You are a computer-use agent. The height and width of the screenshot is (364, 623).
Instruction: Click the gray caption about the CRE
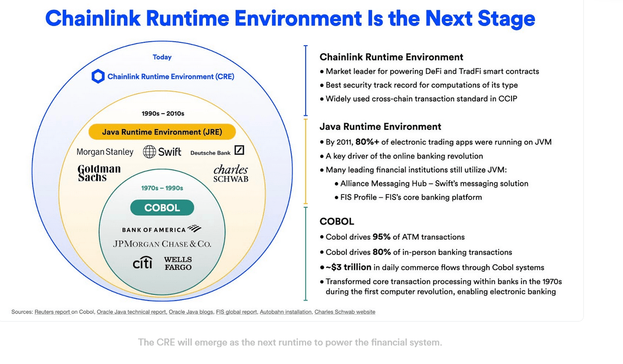(x=290, y=342)
